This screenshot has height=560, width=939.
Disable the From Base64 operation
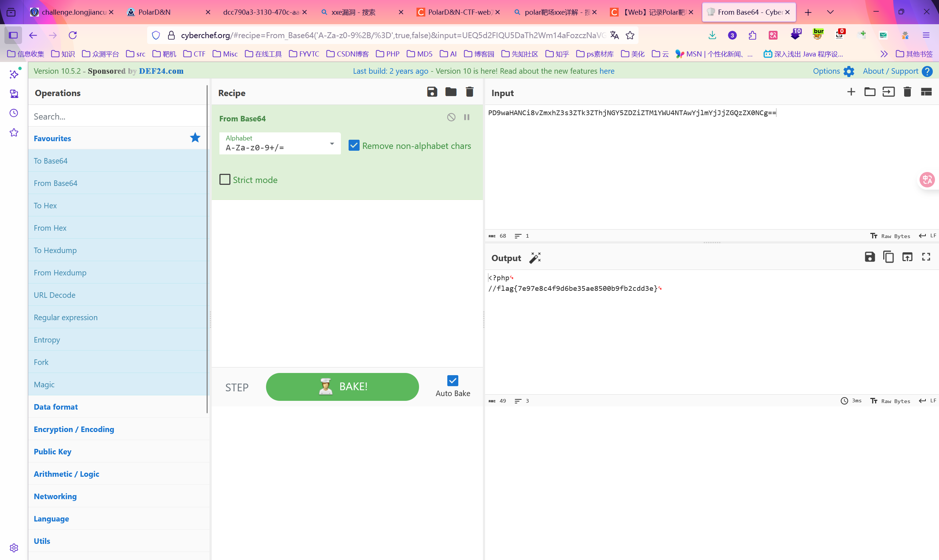[451, 117]
